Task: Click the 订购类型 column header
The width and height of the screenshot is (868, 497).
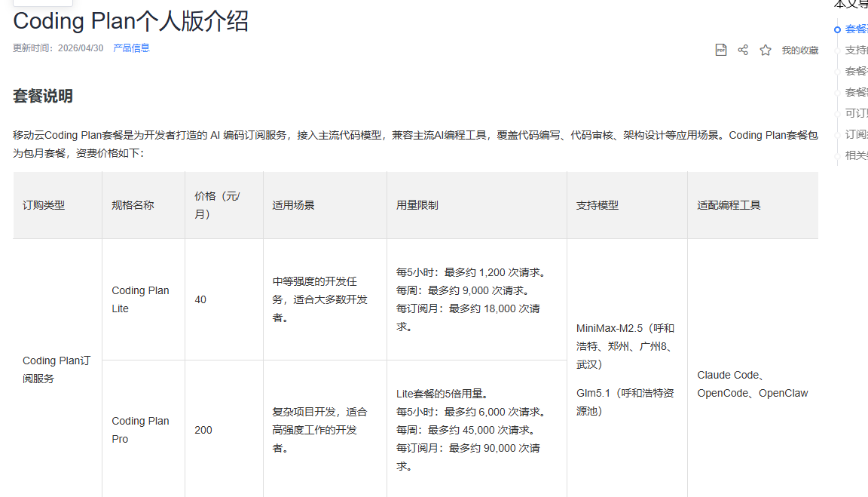Action: click(57, 205)
